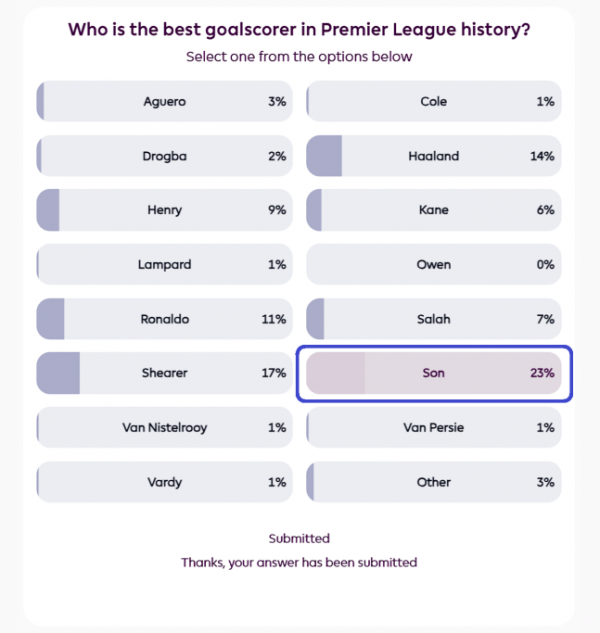Choose Cole as best goalscorer

point(433,102)
